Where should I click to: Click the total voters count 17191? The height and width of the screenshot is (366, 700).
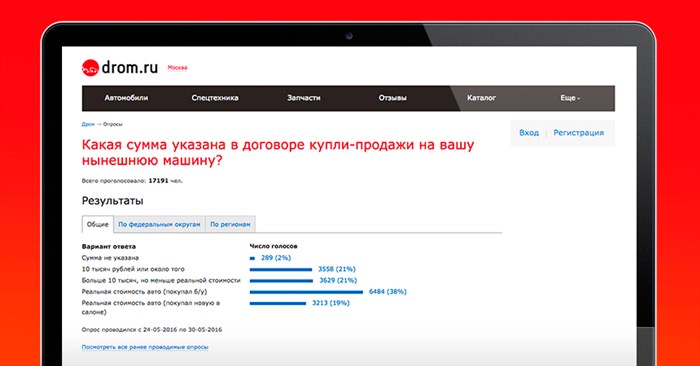(158, 181)
